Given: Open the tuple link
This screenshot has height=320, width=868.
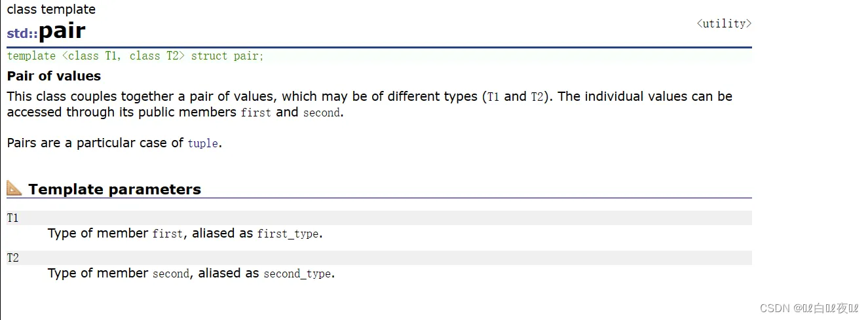Looking at the screenshot, I should point(203,143).
